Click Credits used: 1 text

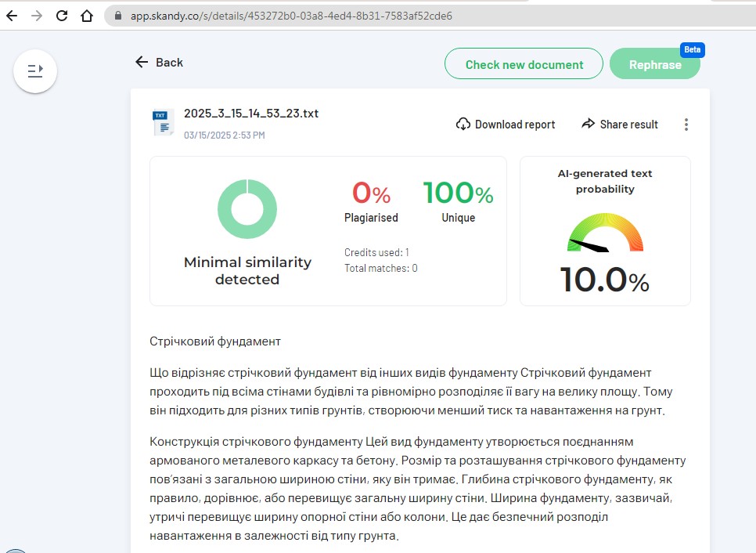point(376,252)
